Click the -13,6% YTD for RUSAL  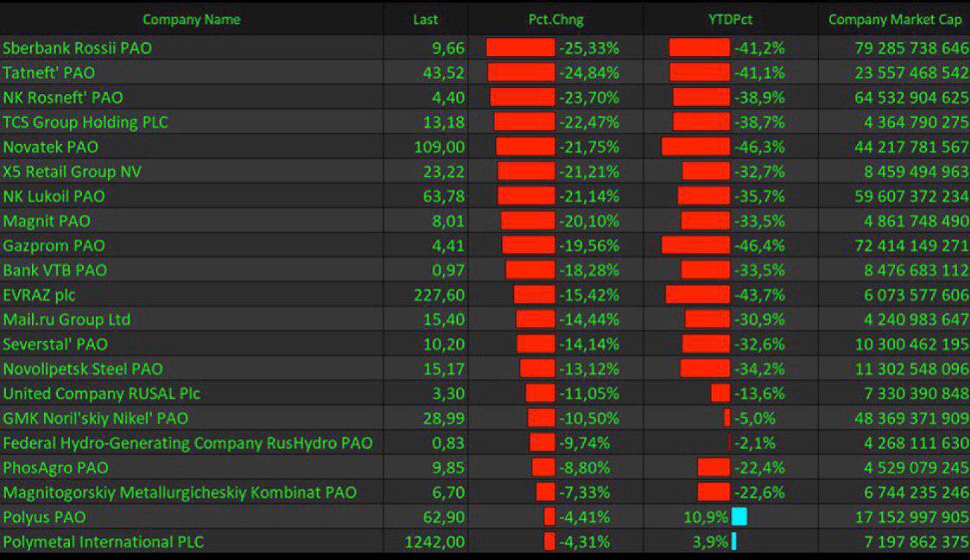[x=759, y=393]
